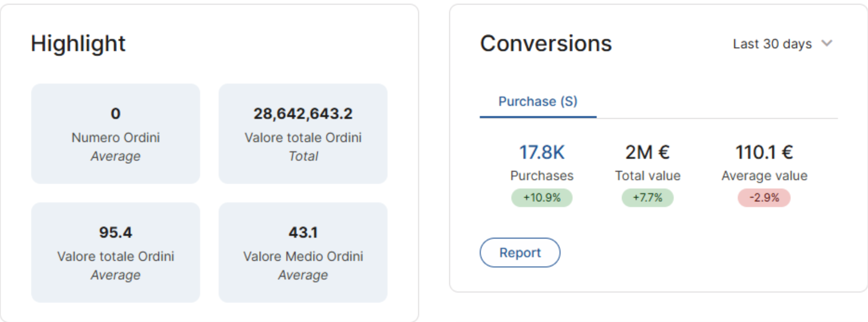This screenshot has width=868, height=322.
Task: Click the Purchases label
Action: click(x=542, y=176)
